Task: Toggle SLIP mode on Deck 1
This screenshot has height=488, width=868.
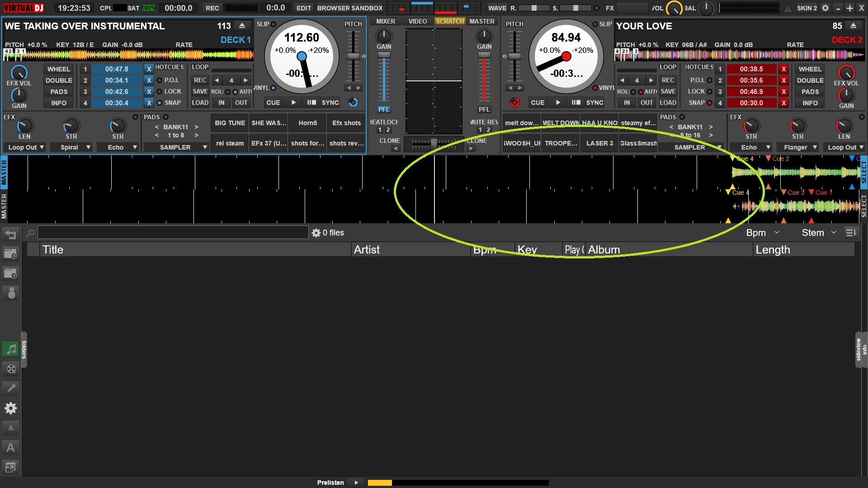Action: point(273,24)
